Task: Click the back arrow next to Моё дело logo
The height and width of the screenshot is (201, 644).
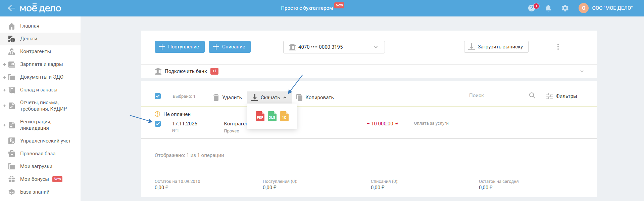Action: point(12,8)
